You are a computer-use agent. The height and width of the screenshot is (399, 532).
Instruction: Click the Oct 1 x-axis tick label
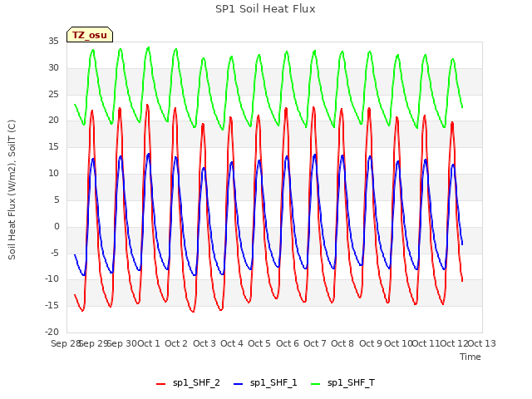pyautogui.click(x=149, y=343)
